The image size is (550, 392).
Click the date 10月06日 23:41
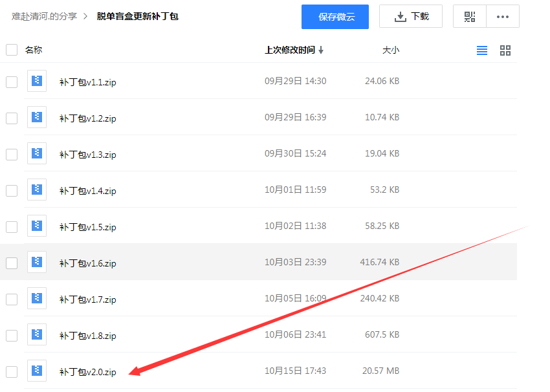click(295, 334)
